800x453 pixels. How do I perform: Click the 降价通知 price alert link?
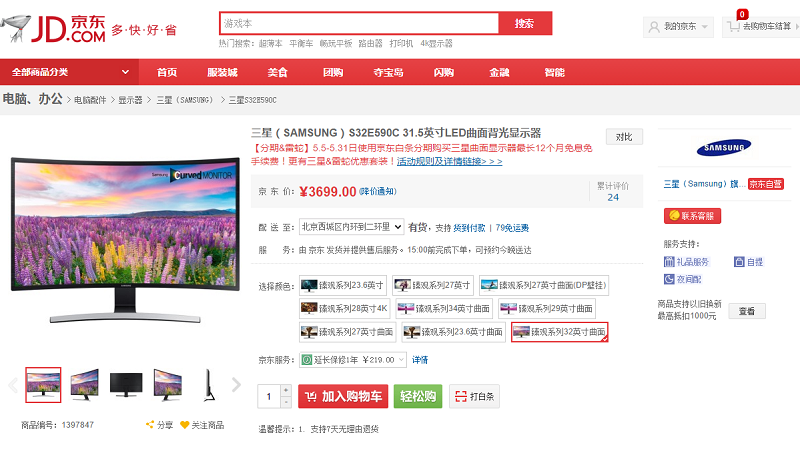coord(378,191)
